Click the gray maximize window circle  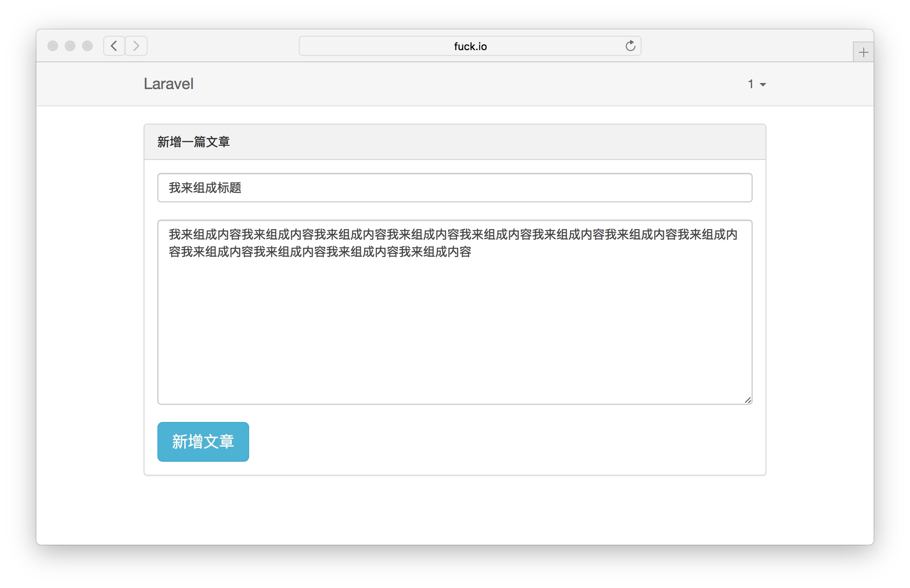pyautogui.click(x=87, y=46)
